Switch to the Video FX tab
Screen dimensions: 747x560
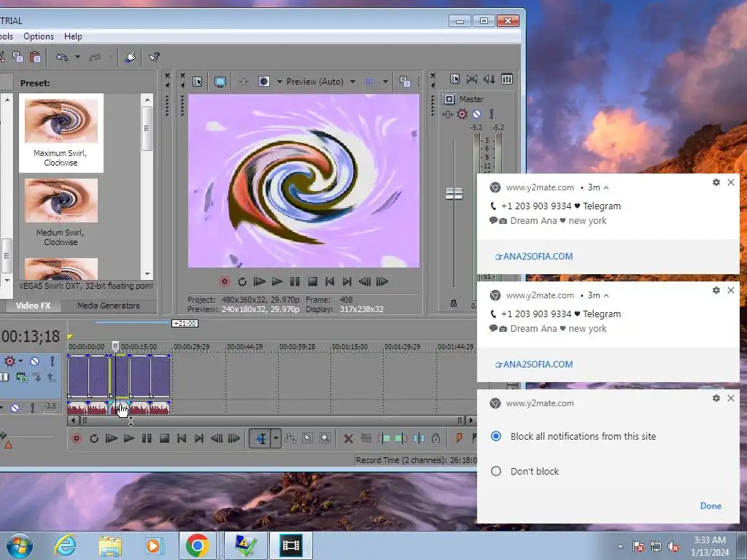tap(33, 306)
